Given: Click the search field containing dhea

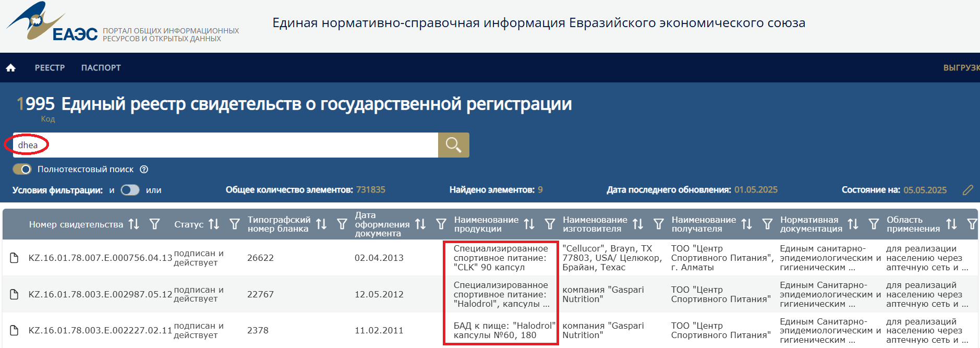Looking at the screenshot, I should click(x=225, y=145).
